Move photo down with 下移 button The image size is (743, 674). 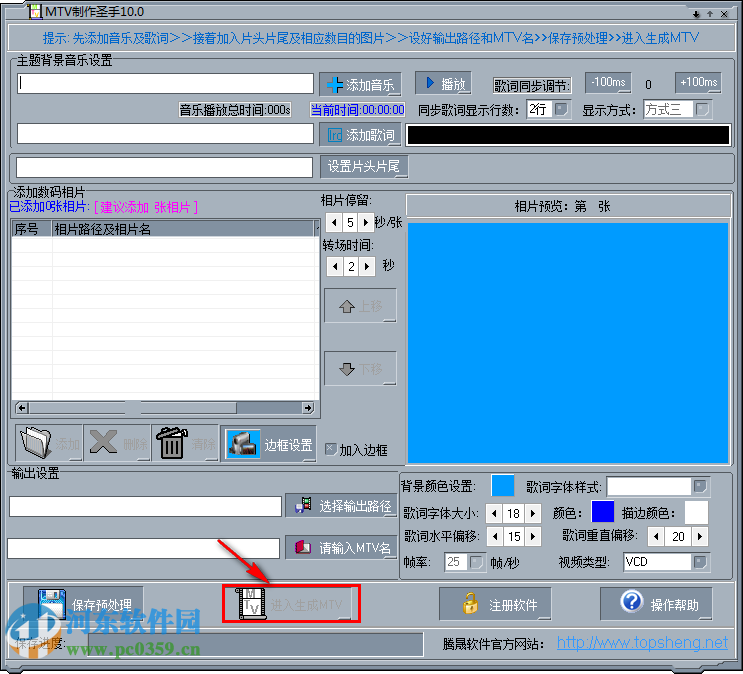point(360,368)
